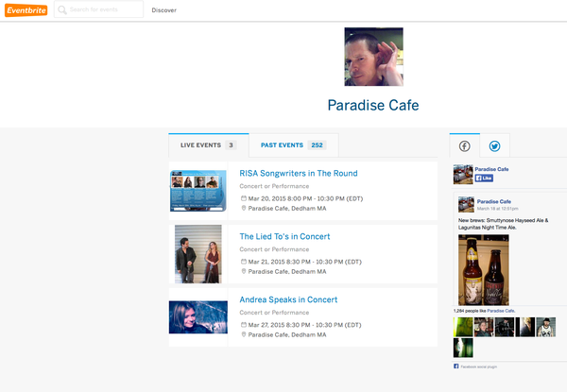The image size is (567, 392).
Task: Open The Lied To's in Concert
Action: [284, 237]
